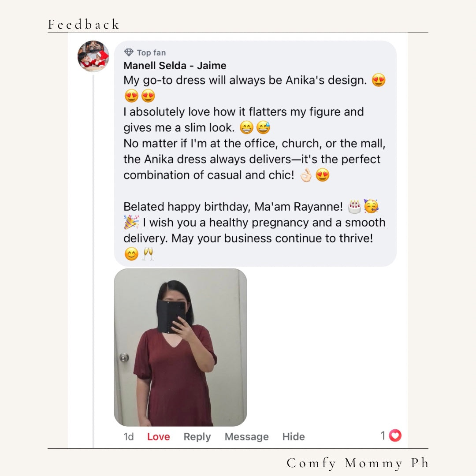The height and width of the screenshot is (476, 476).
Task: Click the party popper emoji
Action: click(131, 222)
